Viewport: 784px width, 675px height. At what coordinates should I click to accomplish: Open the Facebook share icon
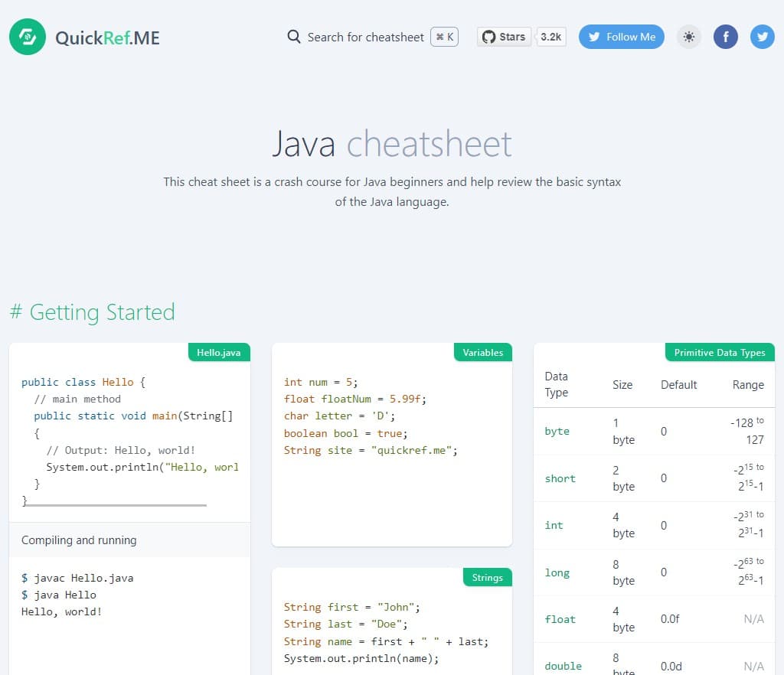point(726,37)
